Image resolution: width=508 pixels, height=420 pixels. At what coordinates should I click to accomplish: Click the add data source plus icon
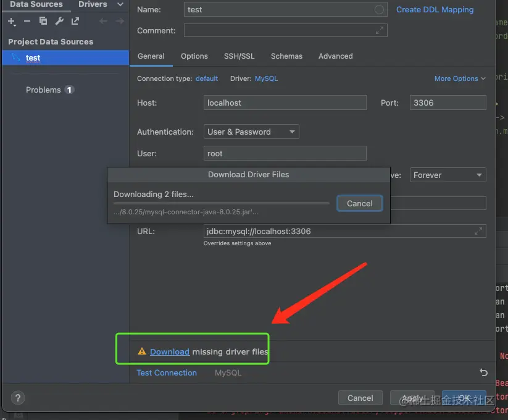tap(12, 22)
